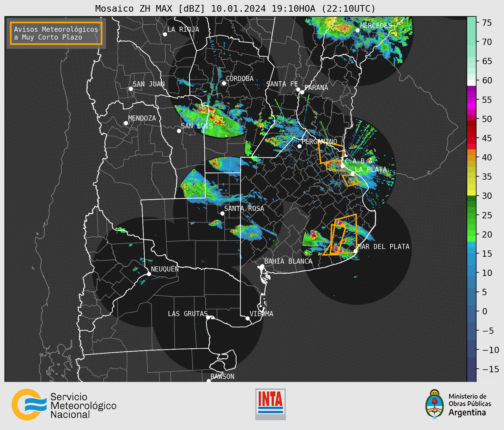Click the SANTA ROSA text label

pos(244,208)
